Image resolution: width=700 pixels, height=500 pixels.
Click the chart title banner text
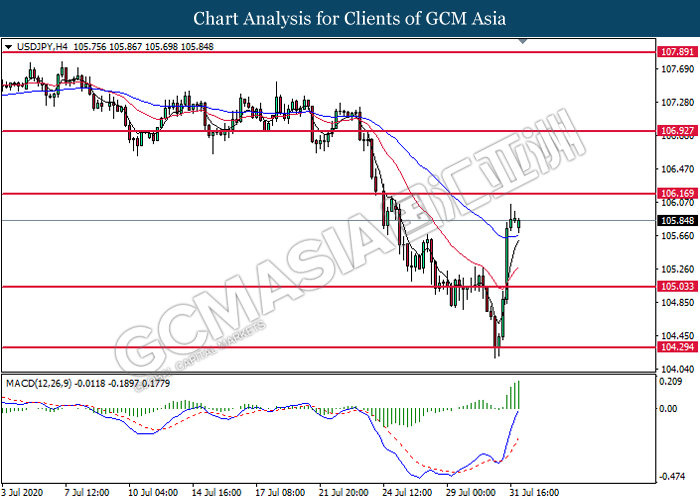tap(350, 18)
